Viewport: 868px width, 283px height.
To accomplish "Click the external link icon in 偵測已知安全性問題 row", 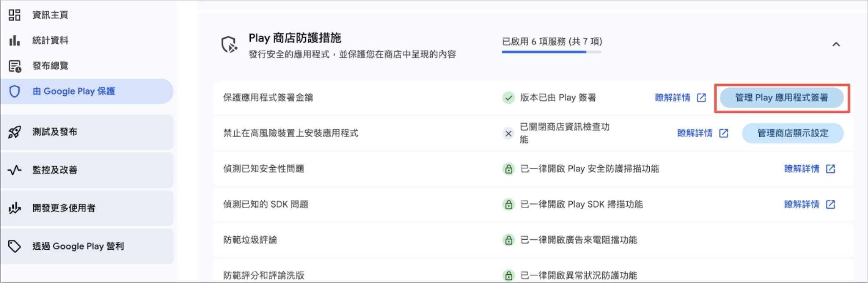I will coord(831,169).
